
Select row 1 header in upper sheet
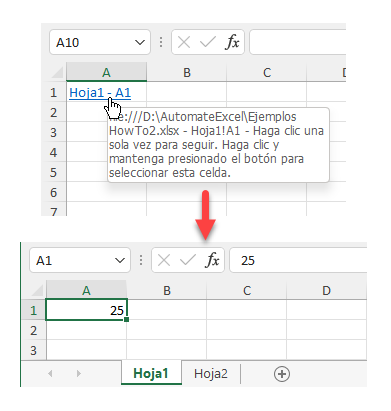[54, 92]
